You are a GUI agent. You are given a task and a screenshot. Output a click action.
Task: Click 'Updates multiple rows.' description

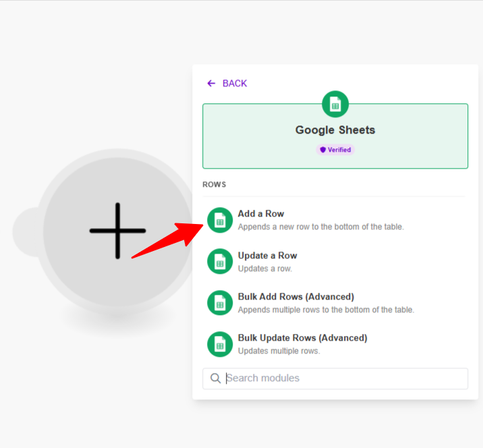279,351
